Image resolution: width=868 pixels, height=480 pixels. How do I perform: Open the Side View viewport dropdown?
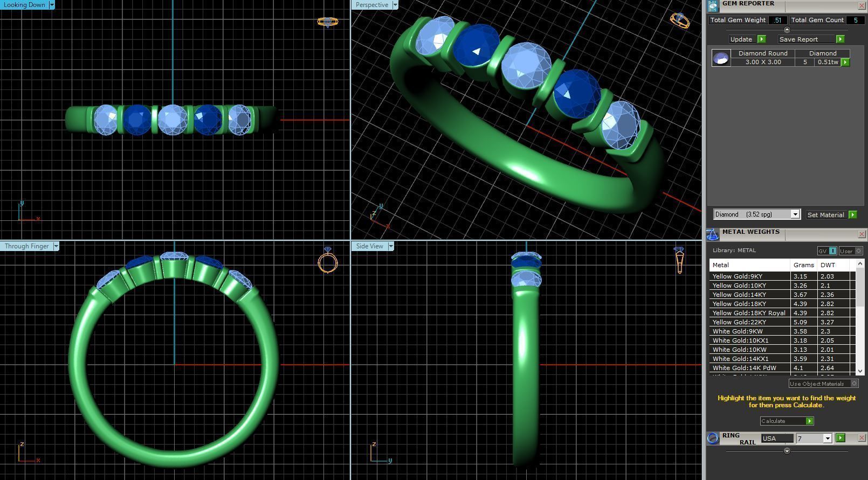(391, 246)
